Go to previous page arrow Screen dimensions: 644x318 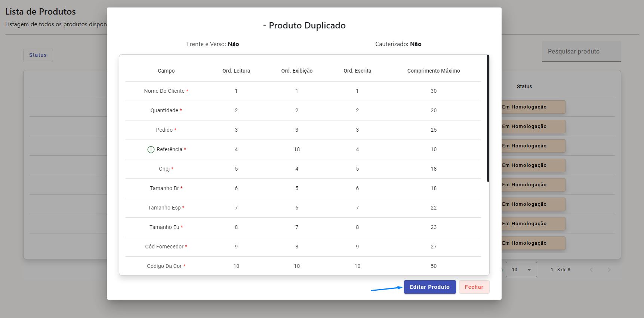pos(591,270)
